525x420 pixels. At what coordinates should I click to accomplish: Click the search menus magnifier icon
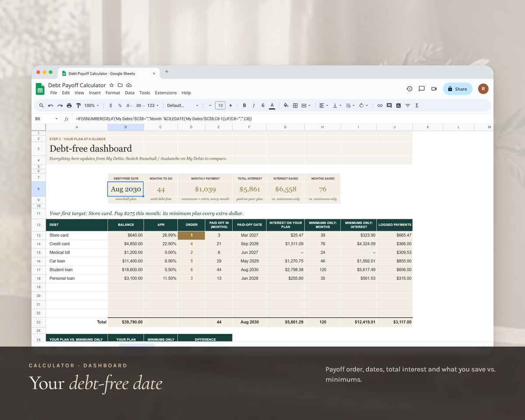(x=41, y=105)
